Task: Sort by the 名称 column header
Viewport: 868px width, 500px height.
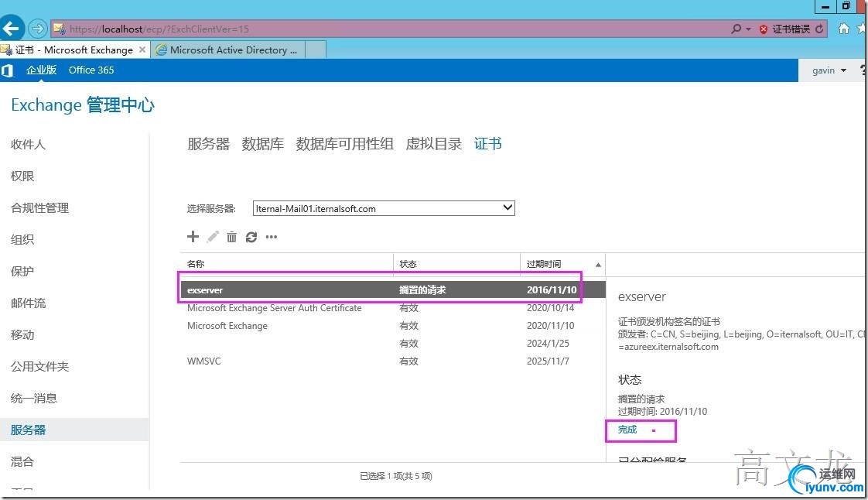Action: point(287,264)
